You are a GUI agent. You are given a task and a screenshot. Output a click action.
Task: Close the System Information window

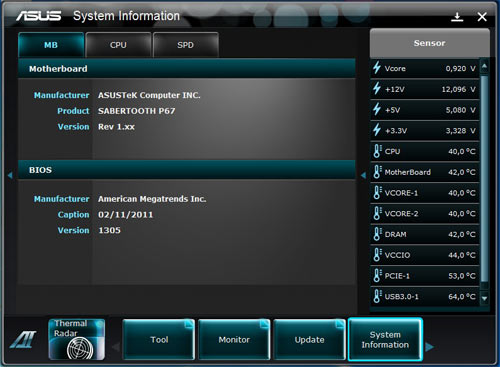tap(482, 17)
